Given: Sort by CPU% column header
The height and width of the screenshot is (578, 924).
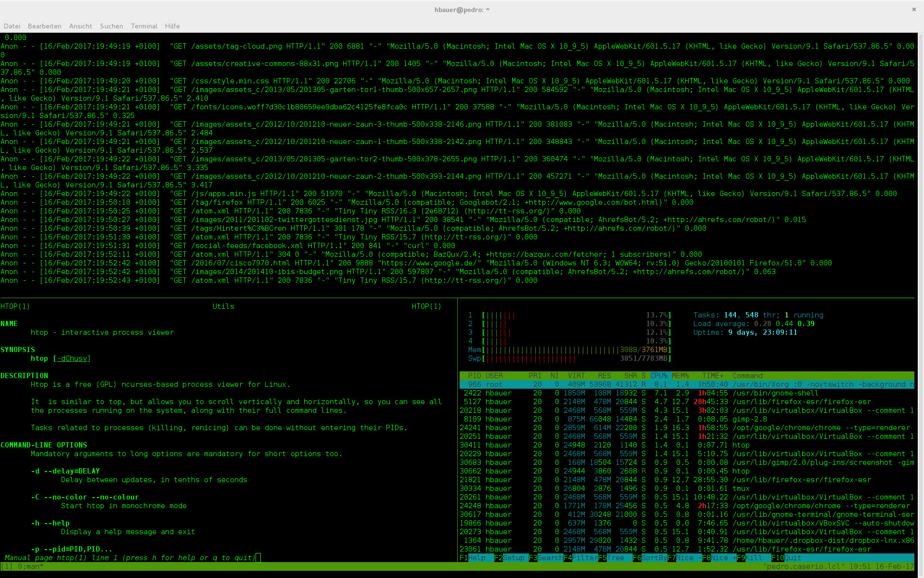Looking at the screenshot, I should pyautogui.click(x=658, y=376).
